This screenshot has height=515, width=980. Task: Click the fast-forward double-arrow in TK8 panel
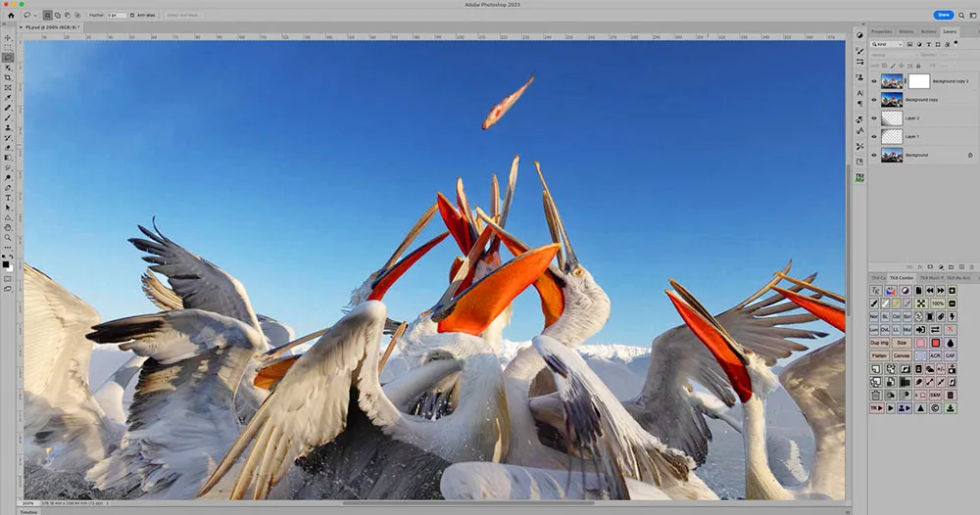[941, 290]
